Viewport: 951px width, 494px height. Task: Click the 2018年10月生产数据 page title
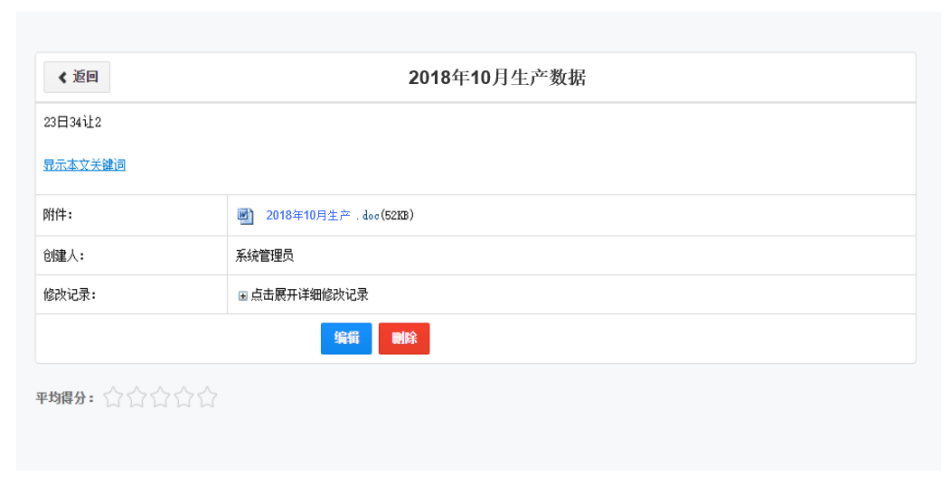[x=496, y=78]
